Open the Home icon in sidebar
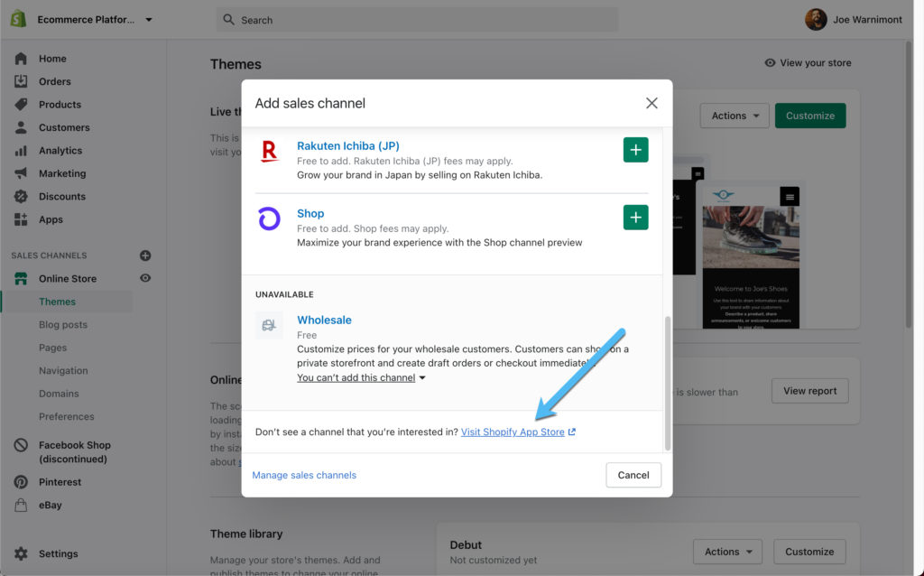The image size is (924, 576). [x=21, y=59]
